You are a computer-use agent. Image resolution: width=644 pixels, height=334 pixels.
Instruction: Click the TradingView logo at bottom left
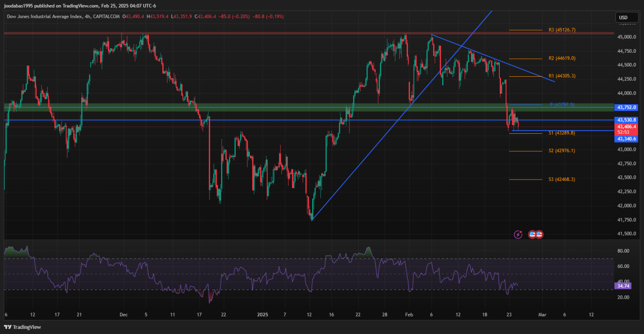tap(23, 327)
